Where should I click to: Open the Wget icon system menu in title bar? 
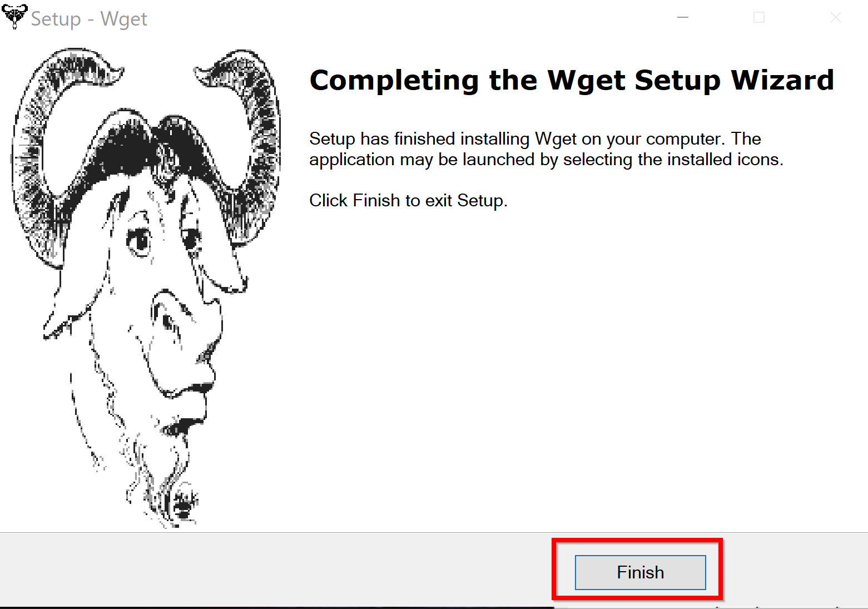pos(14,17)
